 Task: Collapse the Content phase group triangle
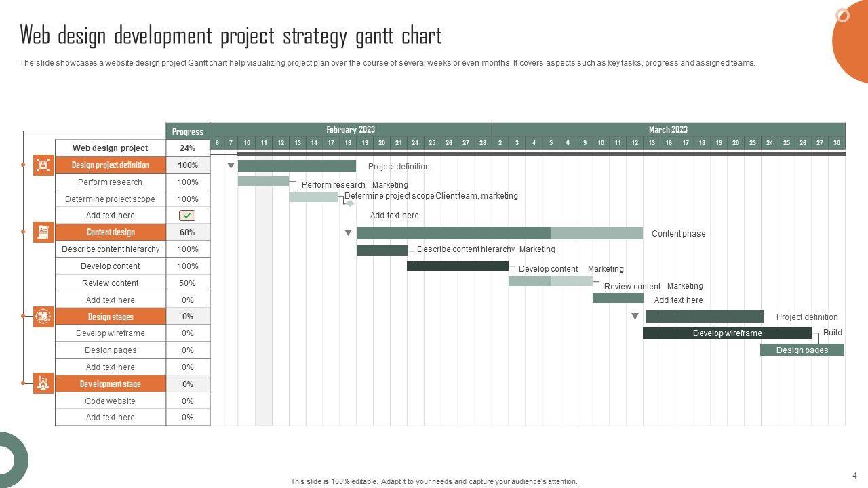point(349,233)
